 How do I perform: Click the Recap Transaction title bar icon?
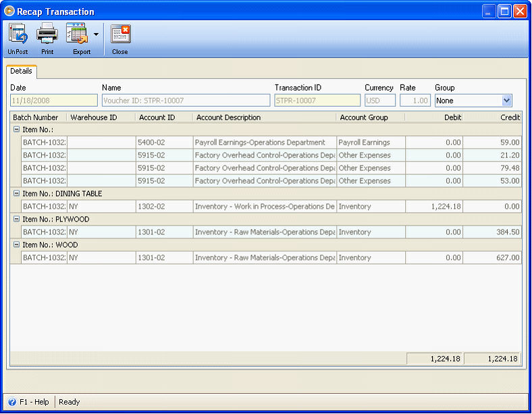[9, 11]
